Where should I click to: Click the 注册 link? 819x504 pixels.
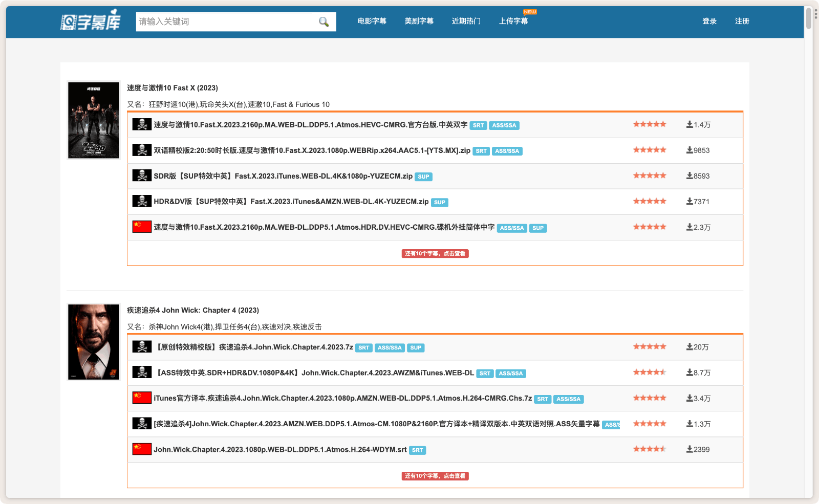click(x=742, y=21)
